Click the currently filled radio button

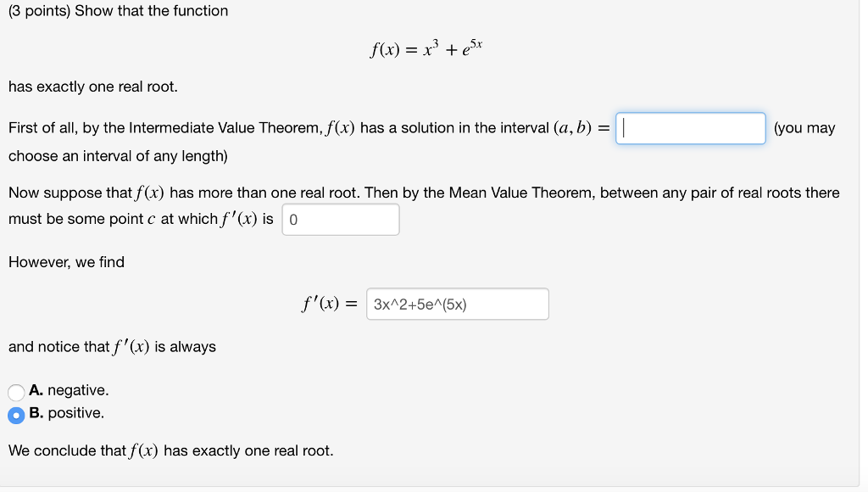[14, 415]
